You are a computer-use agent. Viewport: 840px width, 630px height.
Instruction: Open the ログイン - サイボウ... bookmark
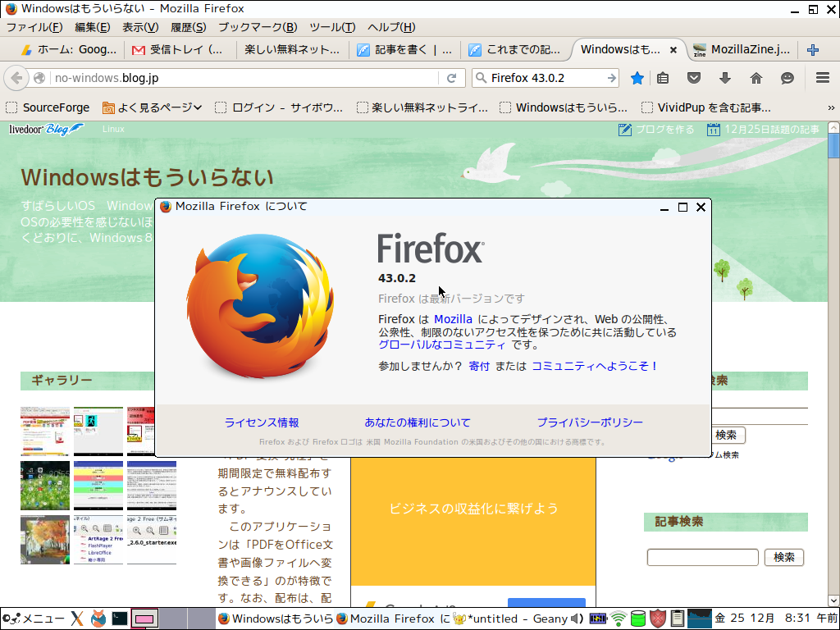pyautogui.click(x=279, y=107)
